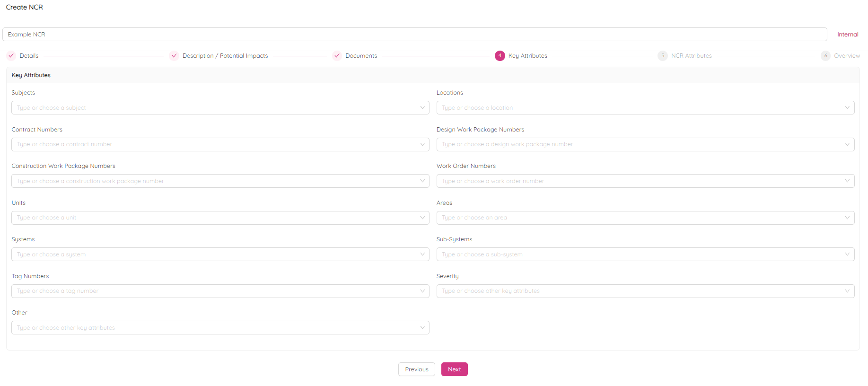Expand the Locations dropdown
Image resolution: width=868 pixels, height=386 pixels.
point(645,108)
